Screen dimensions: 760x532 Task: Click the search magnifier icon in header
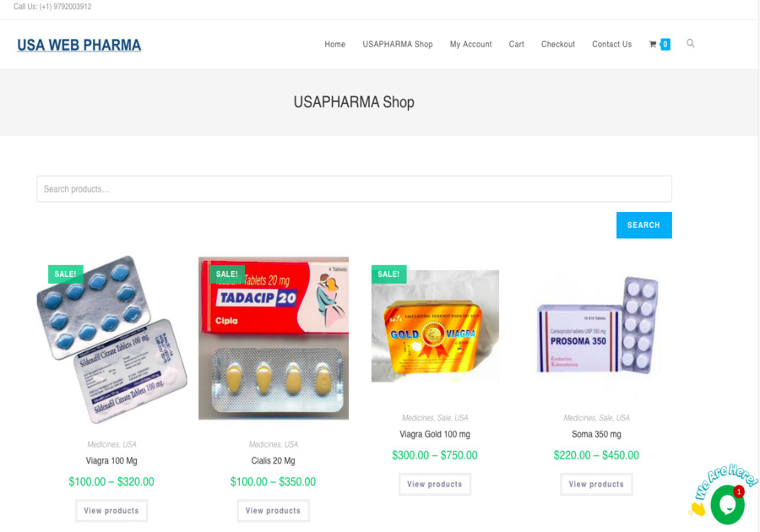(x=690, y=44)
